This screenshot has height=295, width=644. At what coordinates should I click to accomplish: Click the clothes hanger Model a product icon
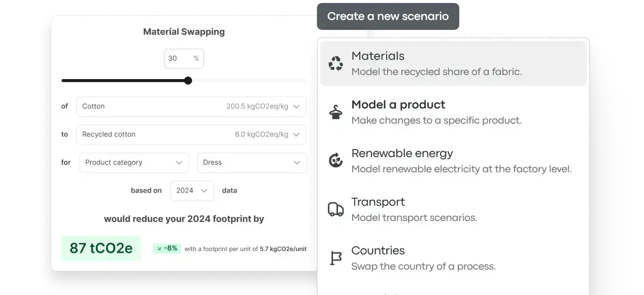pos(335,112)
